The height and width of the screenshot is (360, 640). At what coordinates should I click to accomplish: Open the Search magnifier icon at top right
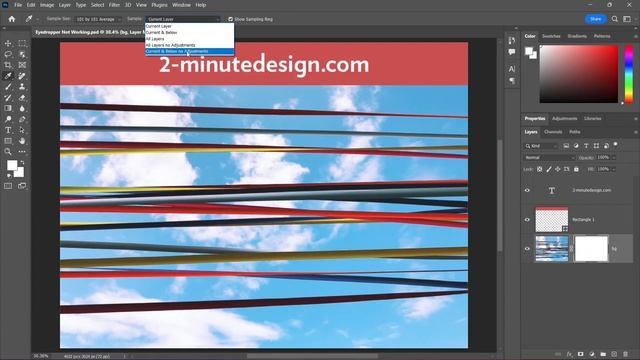[615, 19]
